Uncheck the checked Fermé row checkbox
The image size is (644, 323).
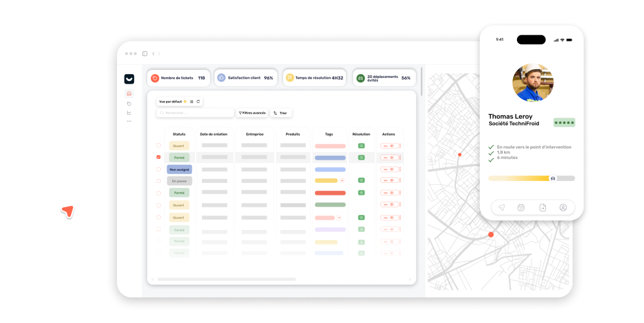point(158,157)
